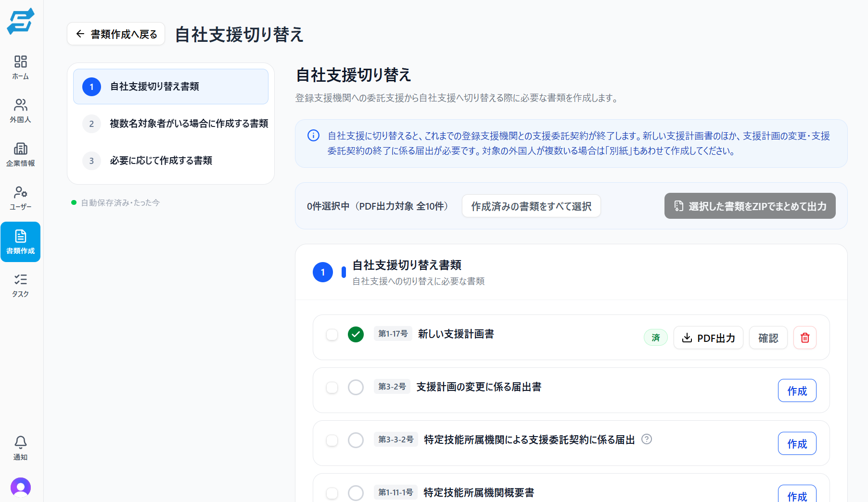Click the 新しい支援計画書 document title
This screenshot has width=868, height=502.
456,334
